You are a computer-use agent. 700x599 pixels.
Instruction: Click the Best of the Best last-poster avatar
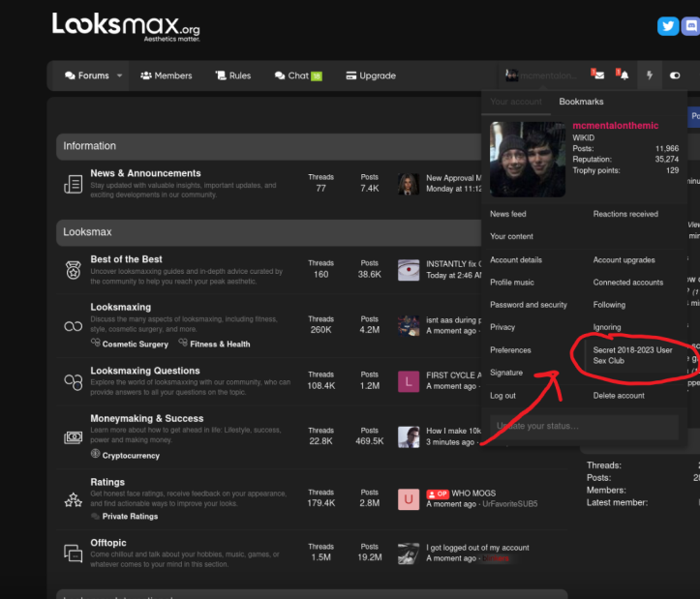409,270
